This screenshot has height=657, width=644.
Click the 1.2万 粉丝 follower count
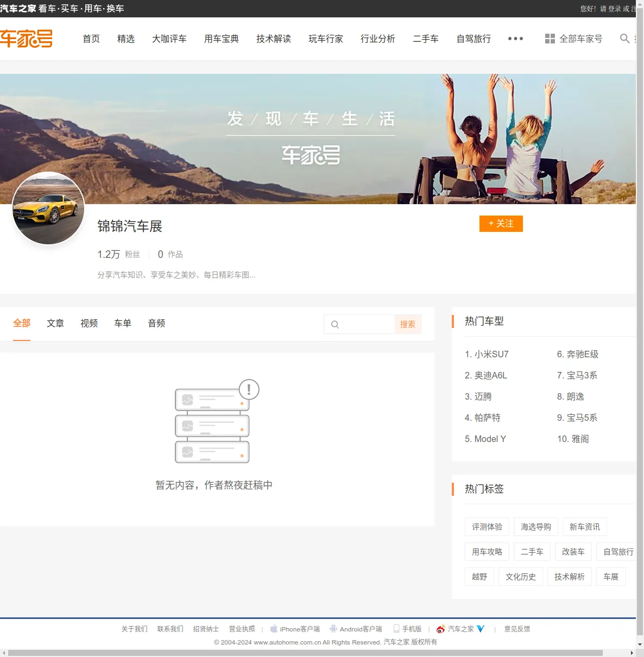pos(119,254)
